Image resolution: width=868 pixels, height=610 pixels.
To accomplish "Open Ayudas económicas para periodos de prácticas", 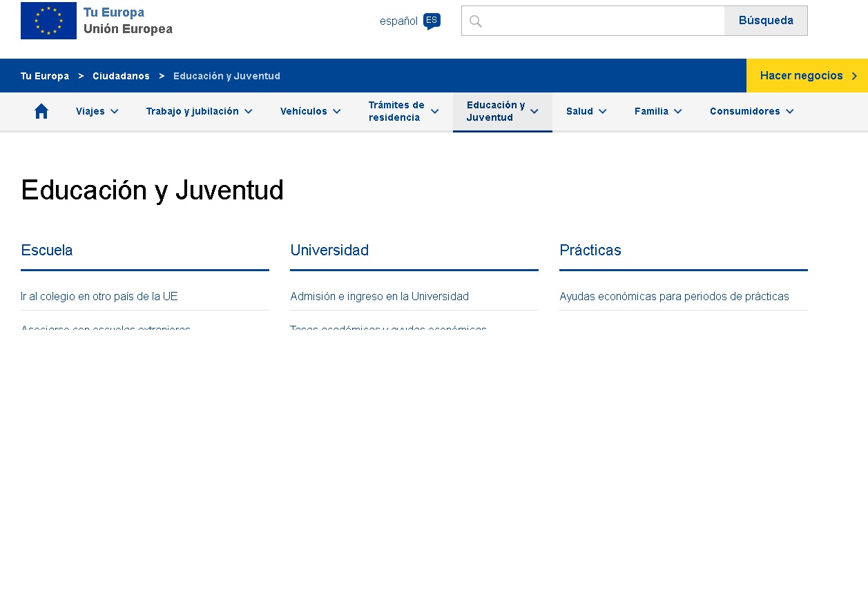I will coord(674,297).
